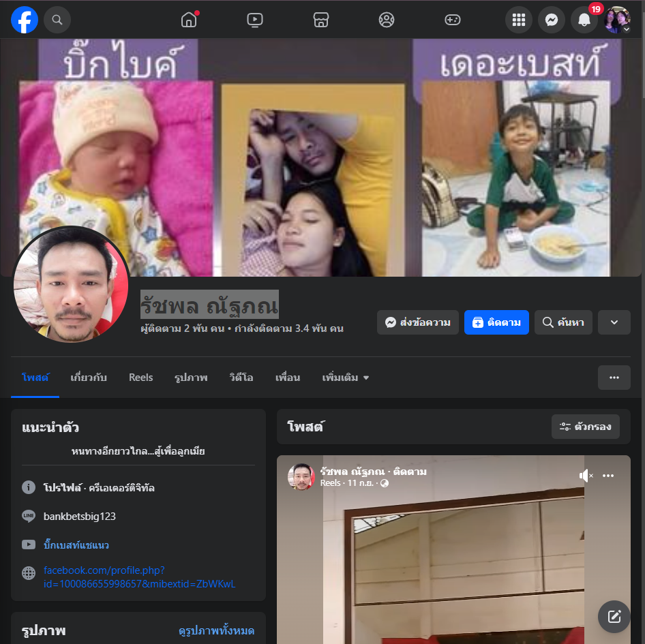The height and width of the screenshot is (644, 645).
Task: Click the profile name รัชพล ณัฐภณ heading
Action: click(209, 305)
